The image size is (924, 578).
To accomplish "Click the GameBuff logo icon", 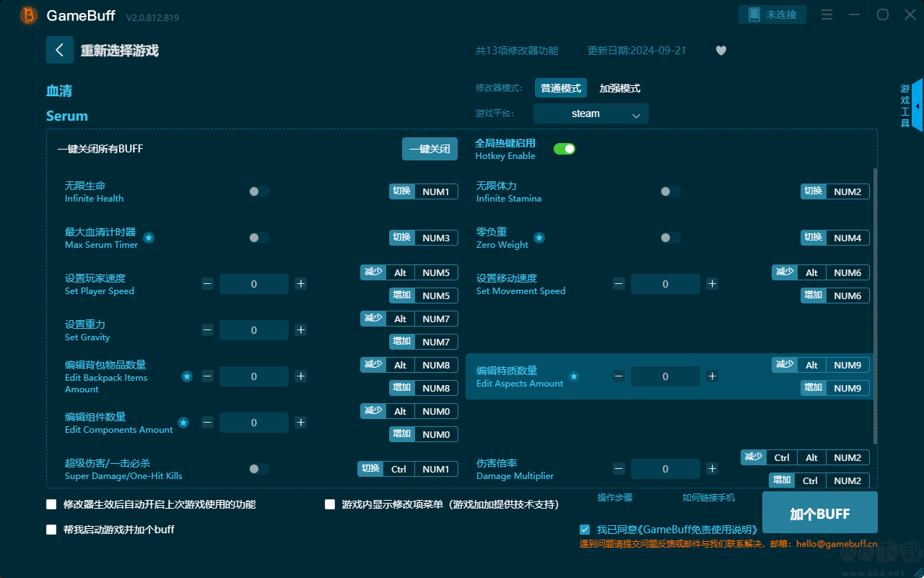I will point(29,15).
